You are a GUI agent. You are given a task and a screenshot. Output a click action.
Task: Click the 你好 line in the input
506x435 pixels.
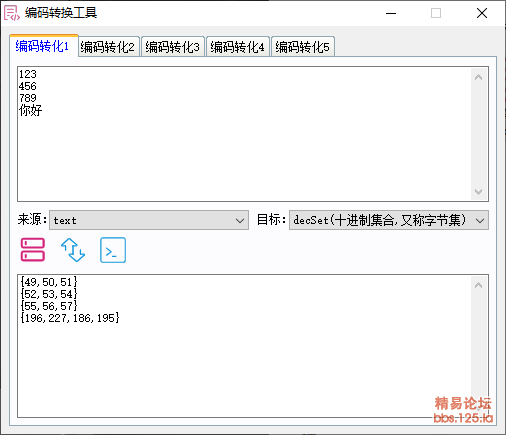(x=31, y=110)
